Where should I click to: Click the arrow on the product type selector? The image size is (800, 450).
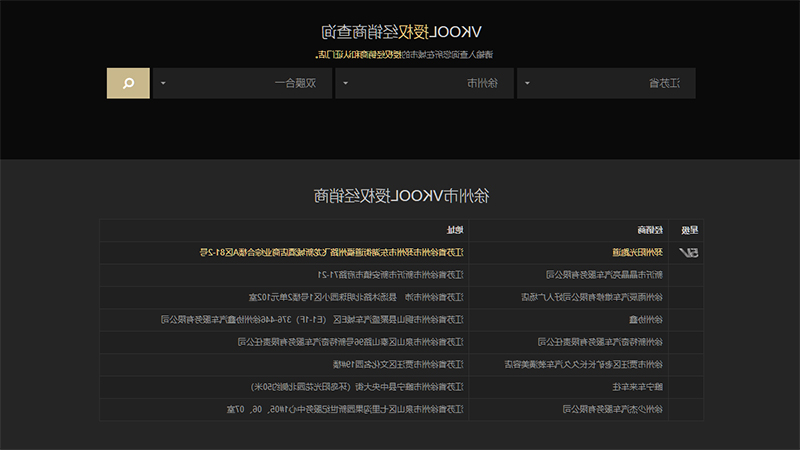[x=163, y=83]
